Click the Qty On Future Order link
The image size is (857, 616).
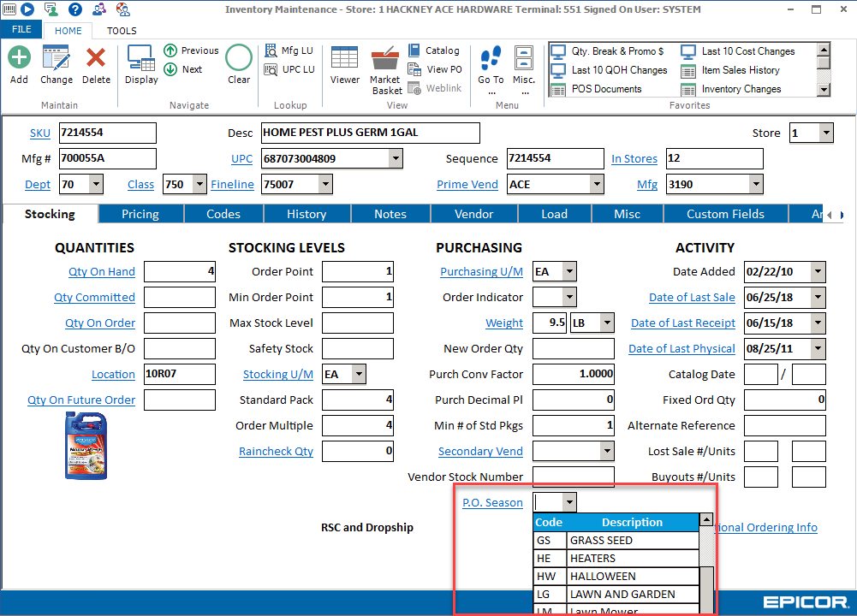pos(81,400)
